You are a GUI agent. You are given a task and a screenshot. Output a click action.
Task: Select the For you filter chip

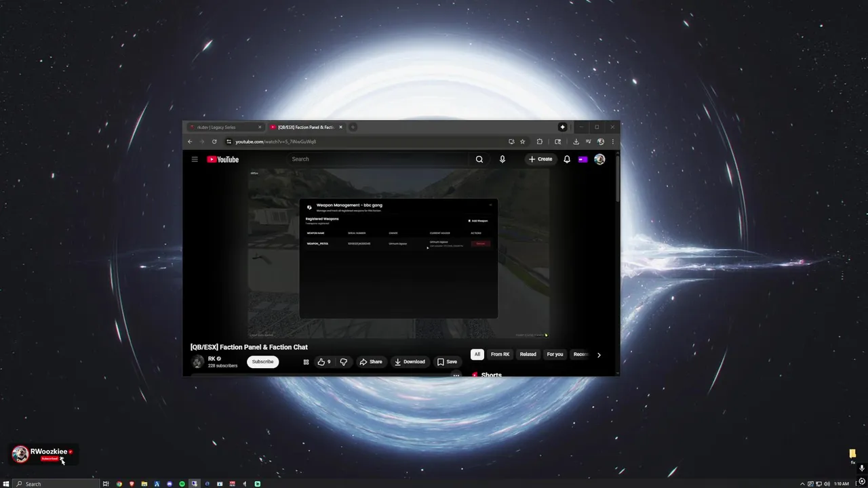(x=555, y=354)
